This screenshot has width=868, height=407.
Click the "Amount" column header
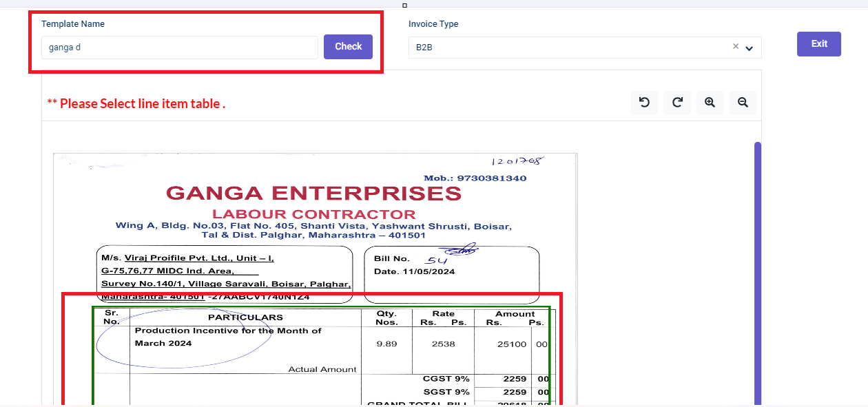point(515,314)
